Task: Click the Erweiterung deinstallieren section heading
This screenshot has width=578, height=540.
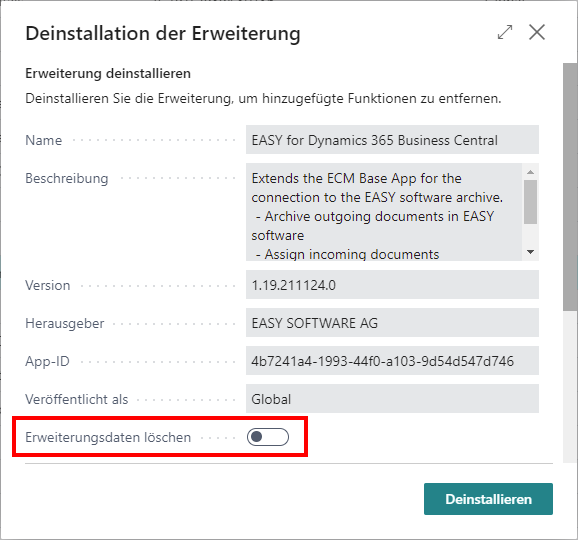Action: click(108, 73)
